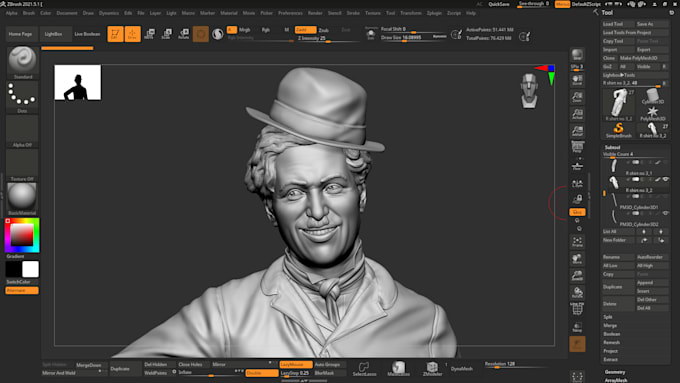The image size is (680, 383).
Task: Click the Load Tool button
Action: (x=618, y=24)
